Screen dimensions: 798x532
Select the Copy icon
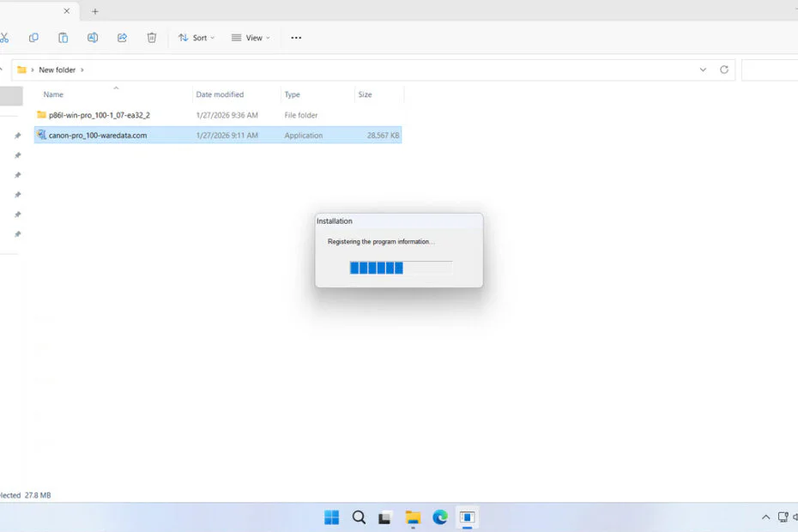click(x=33, y=38)
